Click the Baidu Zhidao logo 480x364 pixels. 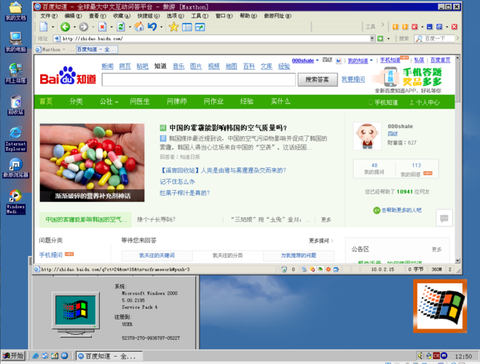68,76
